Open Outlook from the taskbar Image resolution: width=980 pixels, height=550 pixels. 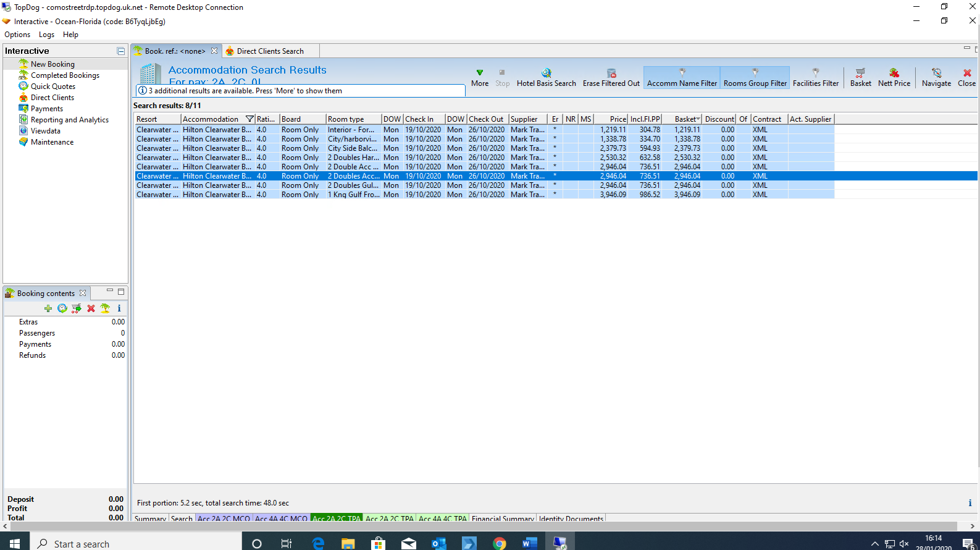(x=439, y=543)
